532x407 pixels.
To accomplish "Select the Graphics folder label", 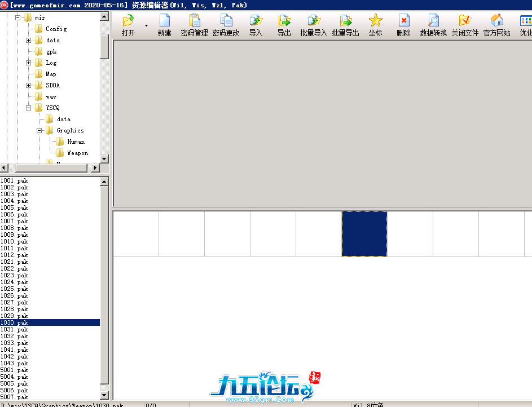I will click(70, 130).
